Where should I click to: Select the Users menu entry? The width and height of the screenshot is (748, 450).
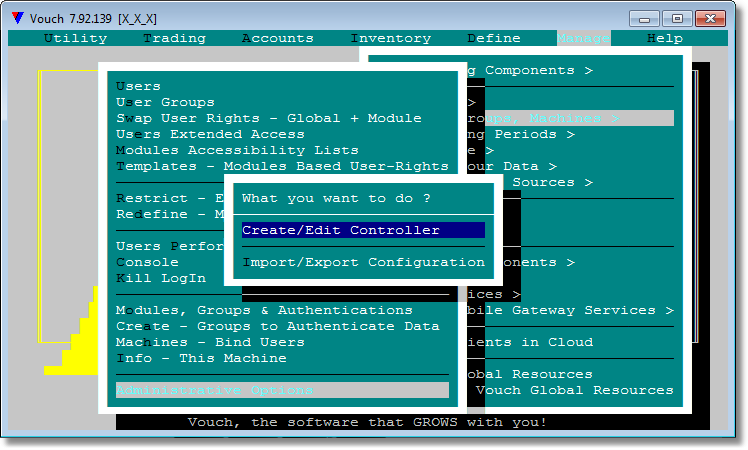(x=138, y=86)
